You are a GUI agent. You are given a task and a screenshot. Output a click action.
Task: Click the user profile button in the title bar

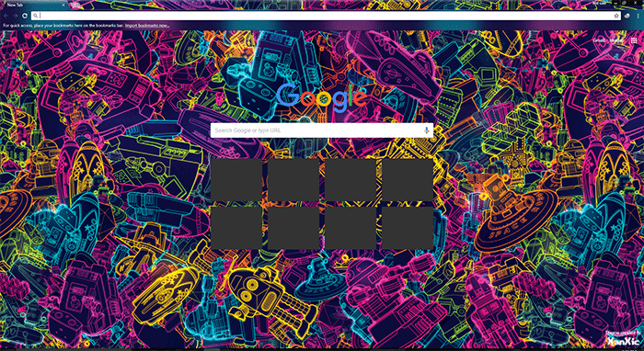pos(600,3)
